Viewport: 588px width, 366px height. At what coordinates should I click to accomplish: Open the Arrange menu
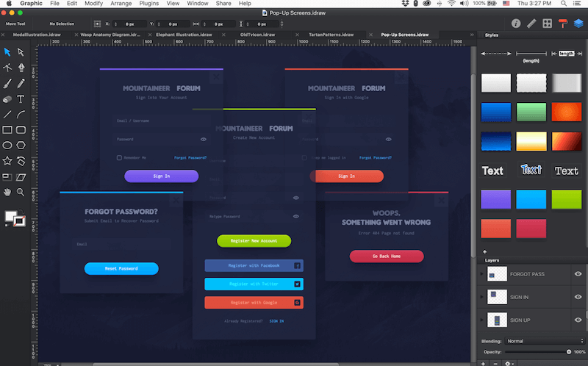[x=121, y=4]
